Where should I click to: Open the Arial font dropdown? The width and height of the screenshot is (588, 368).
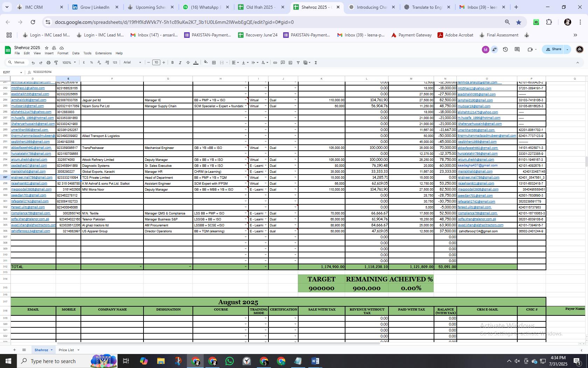pos(132,63)
